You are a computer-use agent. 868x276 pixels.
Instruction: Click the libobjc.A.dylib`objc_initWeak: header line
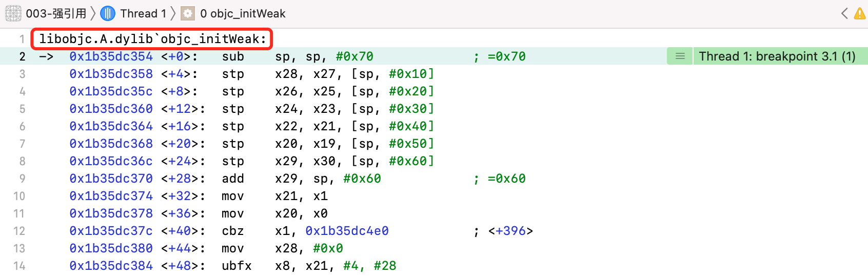pos(153,39)
